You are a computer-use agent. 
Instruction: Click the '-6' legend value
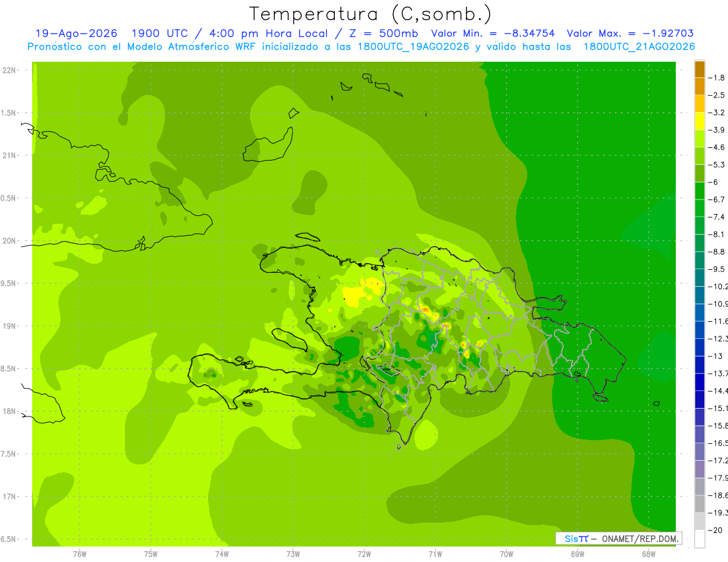point(713,182)
